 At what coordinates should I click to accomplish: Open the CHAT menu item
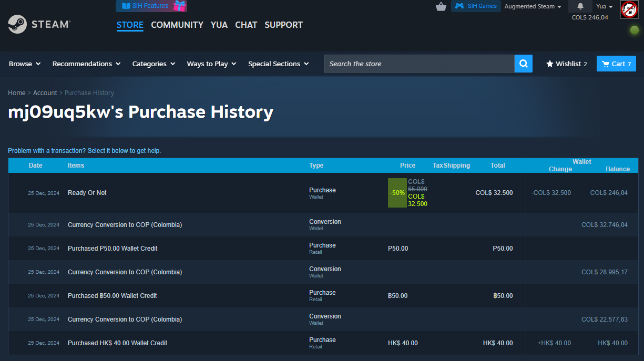(x=246, y=25)
